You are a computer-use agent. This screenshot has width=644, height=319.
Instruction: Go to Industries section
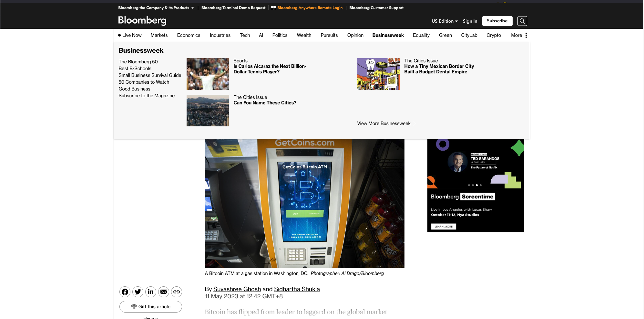point(220,35)
